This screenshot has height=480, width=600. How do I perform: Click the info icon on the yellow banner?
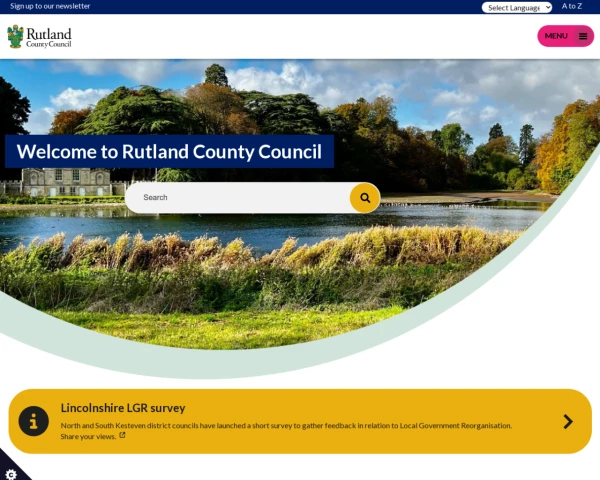34,421
